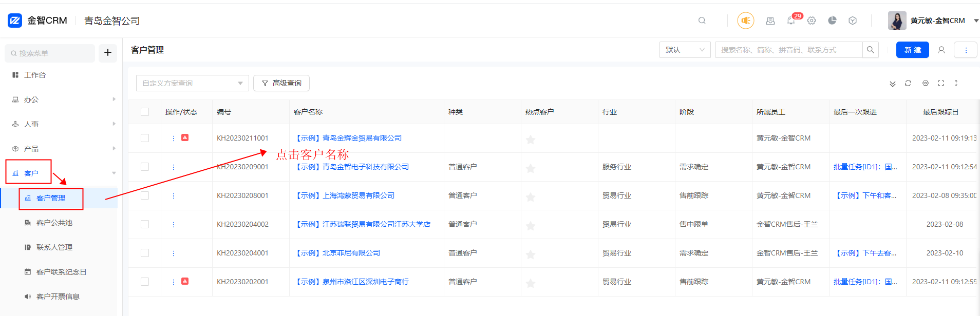
Task: Open the 自定义方案查询 dropdown
Action: (x=193, y=83)
